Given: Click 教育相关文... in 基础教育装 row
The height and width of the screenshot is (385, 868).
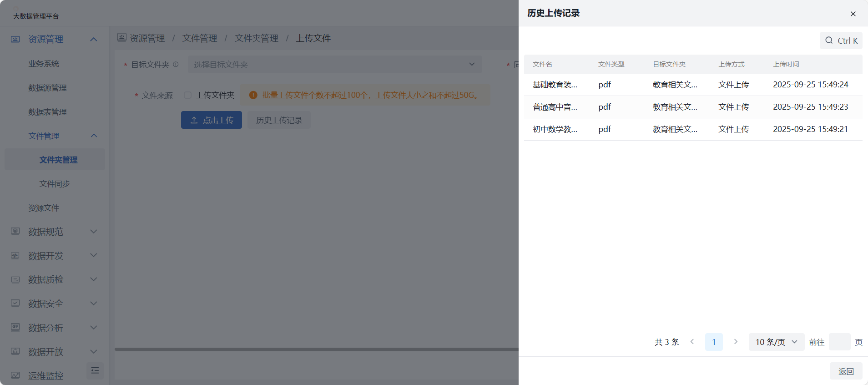Looking at the screenshot, I should pos(675,85).
